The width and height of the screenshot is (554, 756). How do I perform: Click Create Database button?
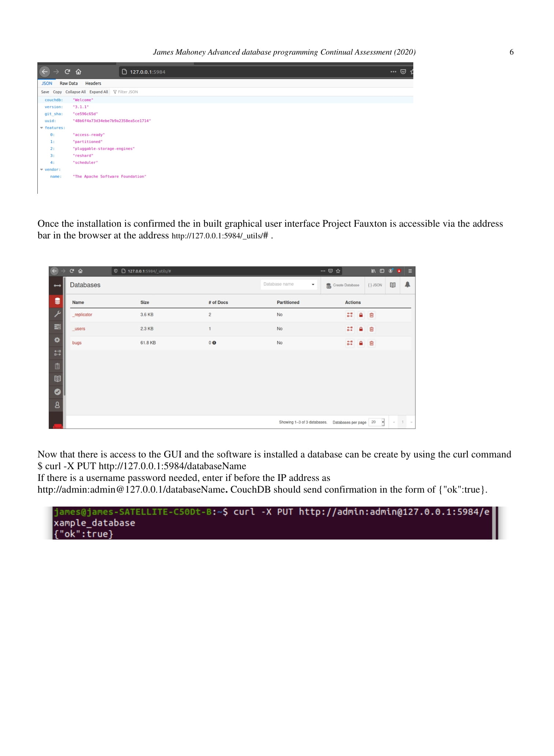(x=343, y=285)
